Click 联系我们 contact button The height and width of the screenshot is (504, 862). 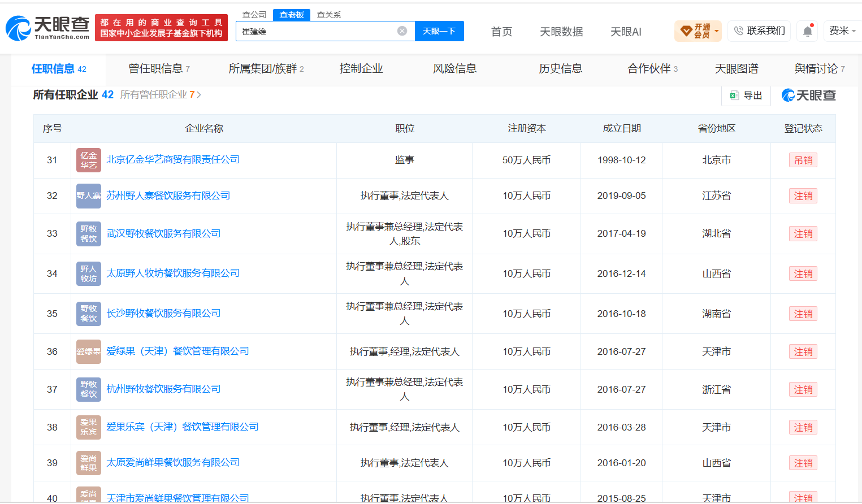tap(759, 31)
